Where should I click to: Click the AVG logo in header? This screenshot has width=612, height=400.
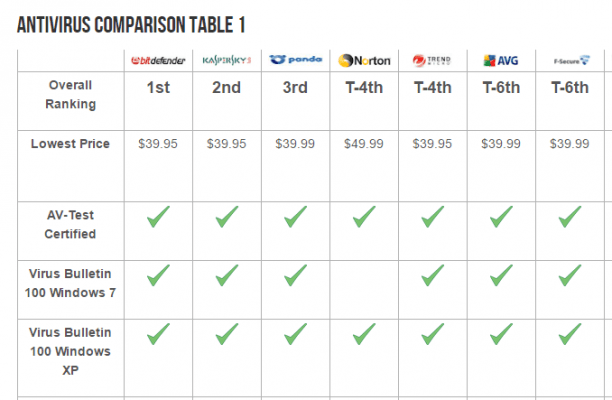point(500,60)
